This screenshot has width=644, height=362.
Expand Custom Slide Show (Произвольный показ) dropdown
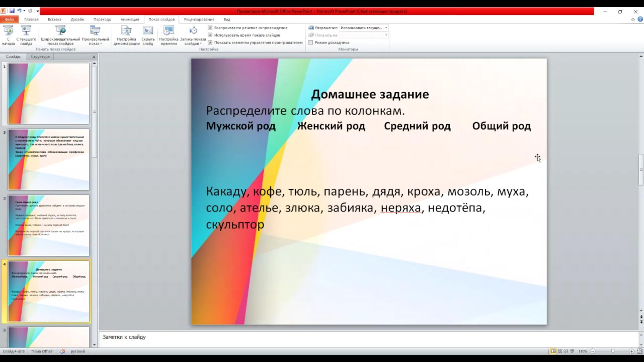(x=95, y=43)
